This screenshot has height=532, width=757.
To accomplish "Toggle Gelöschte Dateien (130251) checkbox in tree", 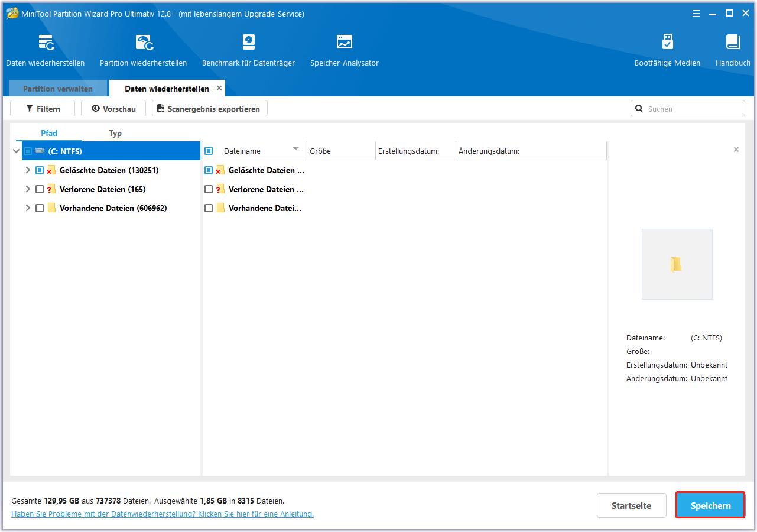I will (40, 170).
